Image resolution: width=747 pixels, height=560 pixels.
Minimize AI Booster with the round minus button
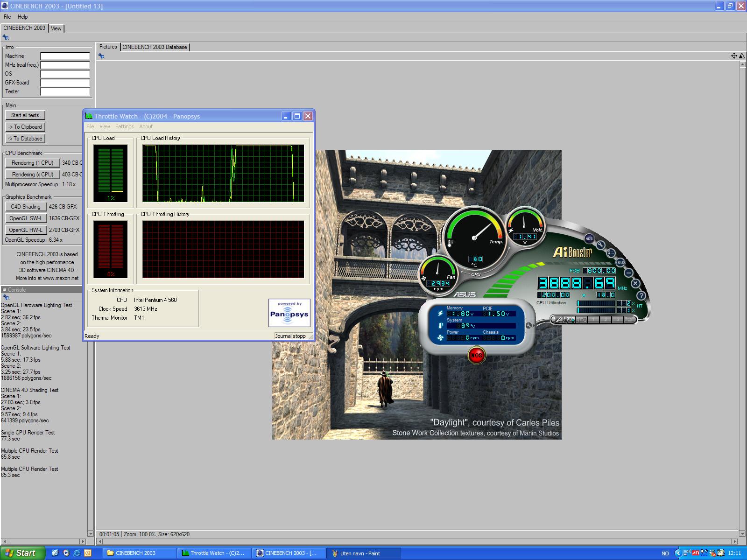pyautogui.click(x=628, y=273)
